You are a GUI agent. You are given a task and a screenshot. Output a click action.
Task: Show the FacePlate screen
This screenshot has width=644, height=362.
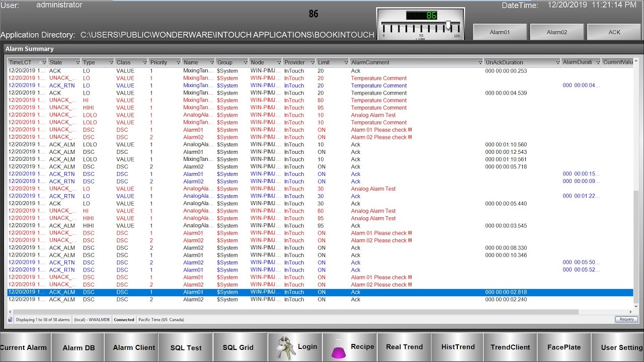click(564, 347)
